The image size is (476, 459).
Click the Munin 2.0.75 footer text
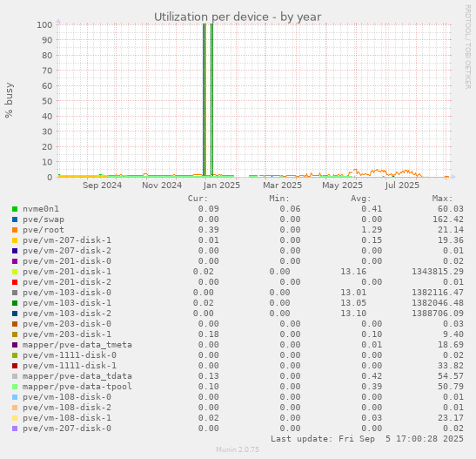tap(238, 449)
